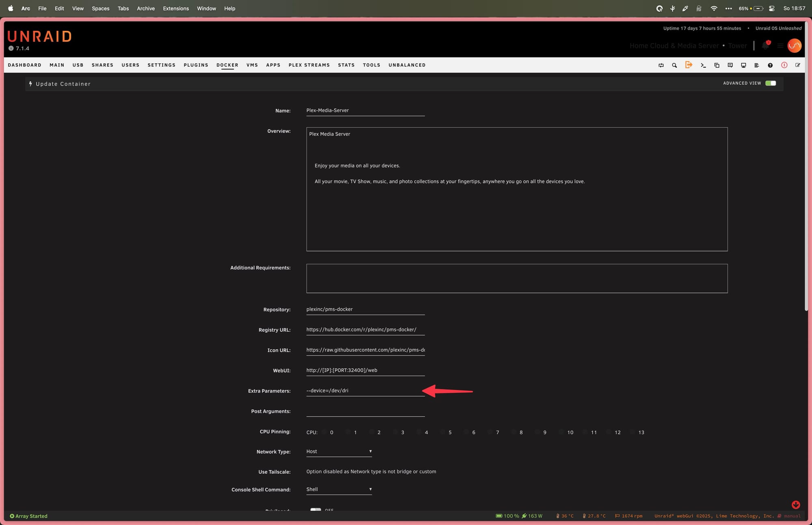Viewport: 812px width, 525px height.
Task: Click the green Array Started status icon
Action: click(x=12, y=516)
